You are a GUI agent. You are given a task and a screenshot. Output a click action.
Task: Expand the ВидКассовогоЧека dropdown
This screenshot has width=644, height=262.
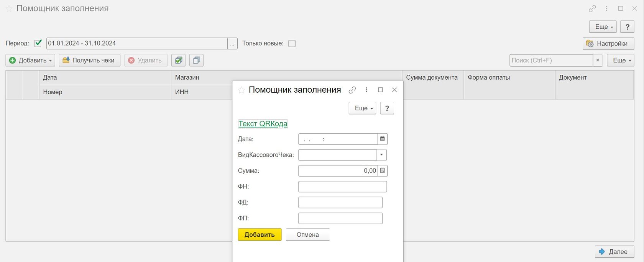tap(381, 155)
